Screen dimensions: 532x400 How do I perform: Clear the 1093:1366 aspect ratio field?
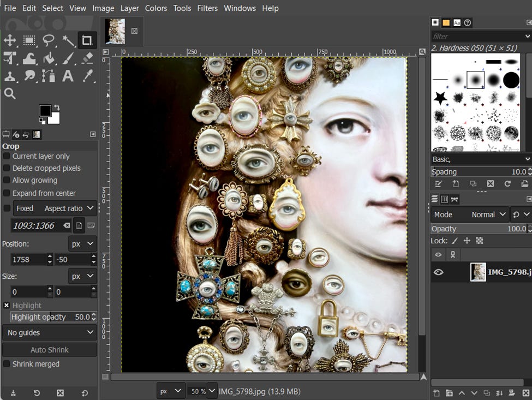[x=67, y=225]
